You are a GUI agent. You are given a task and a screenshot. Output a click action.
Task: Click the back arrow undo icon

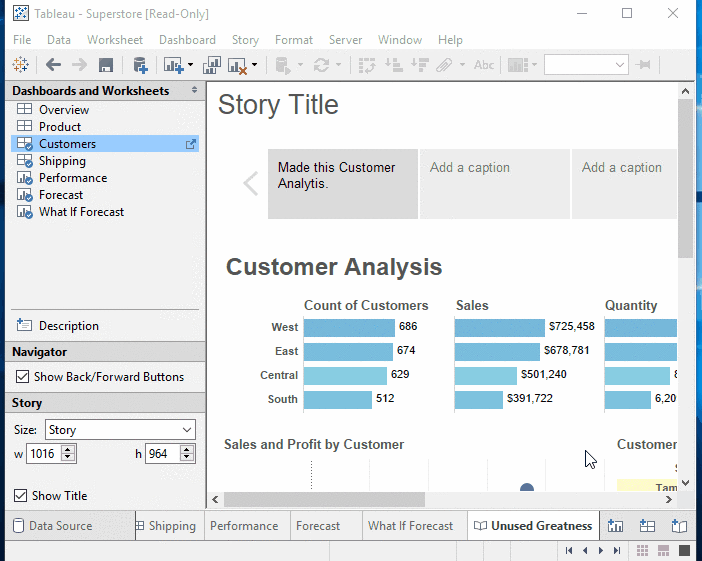point(53,65)
